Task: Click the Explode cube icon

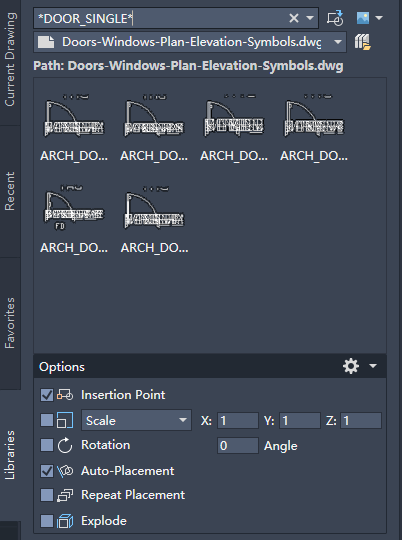Action: (x=65, y=521)
